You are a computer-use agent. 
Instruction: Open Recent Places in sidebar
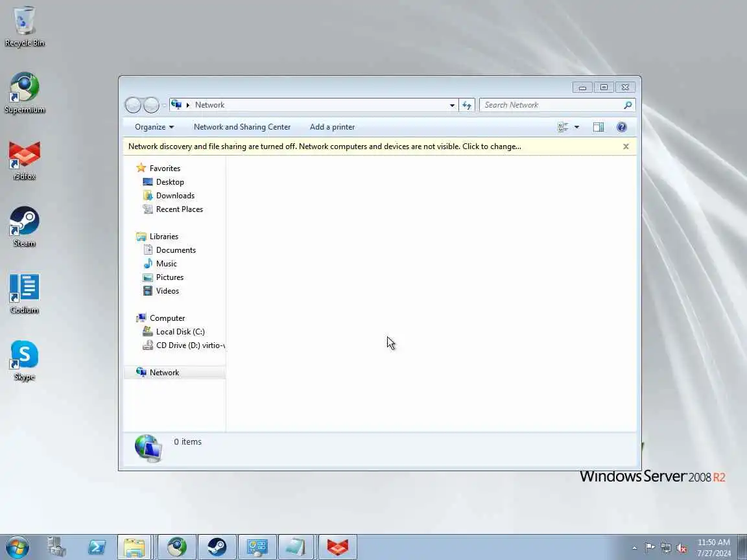click(173, 209)
